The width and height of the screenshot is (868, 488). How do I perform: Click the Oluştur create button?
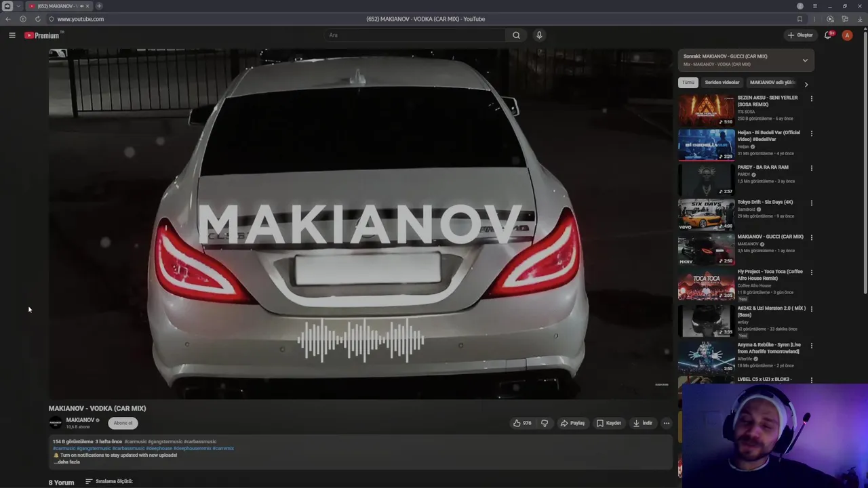800,35
